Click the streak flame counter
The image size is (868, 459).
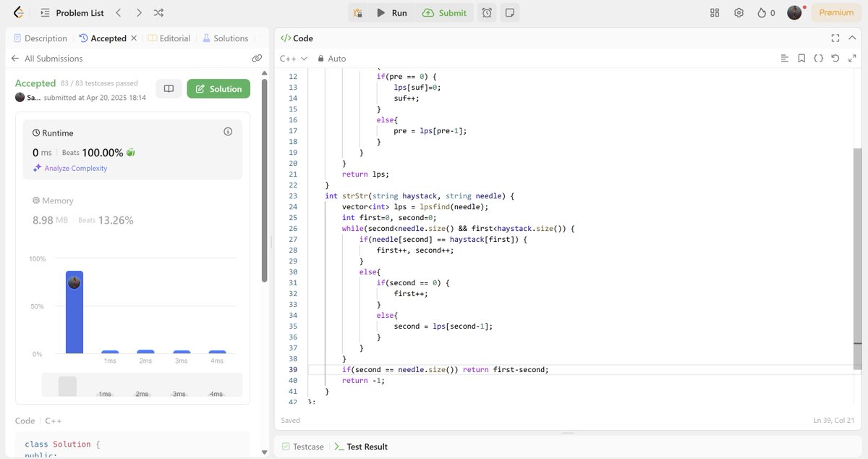coord(766,12)
